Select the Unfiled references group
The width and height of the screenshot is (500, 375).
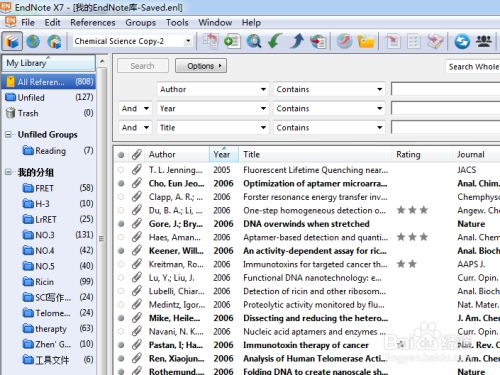click(49, 97)
